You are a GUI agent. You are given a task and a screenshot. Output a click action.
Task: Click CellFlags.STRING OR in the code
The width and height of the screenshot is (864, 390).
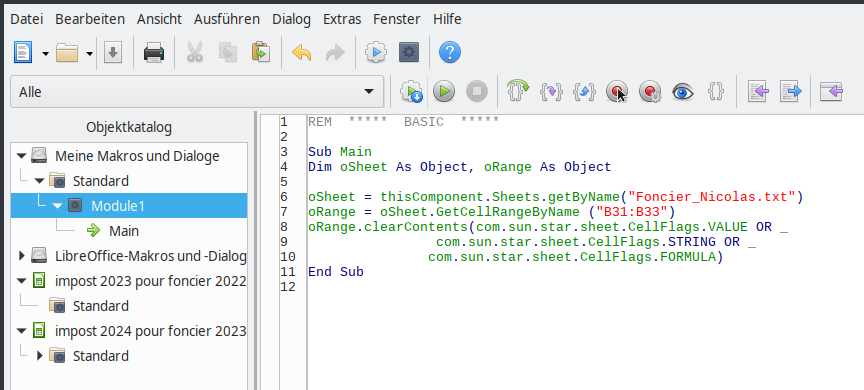(x=664, y=242)
